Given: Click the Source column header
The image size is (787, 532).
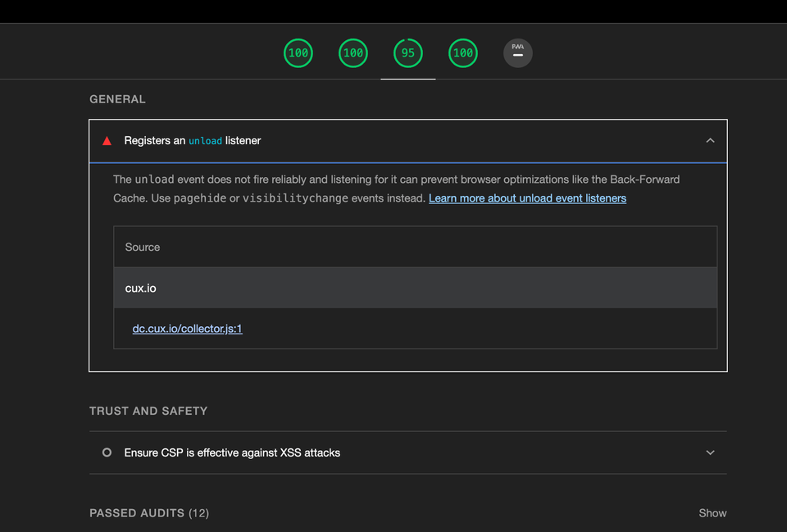Looking at the screenshot, I should (x=142, y=246).
